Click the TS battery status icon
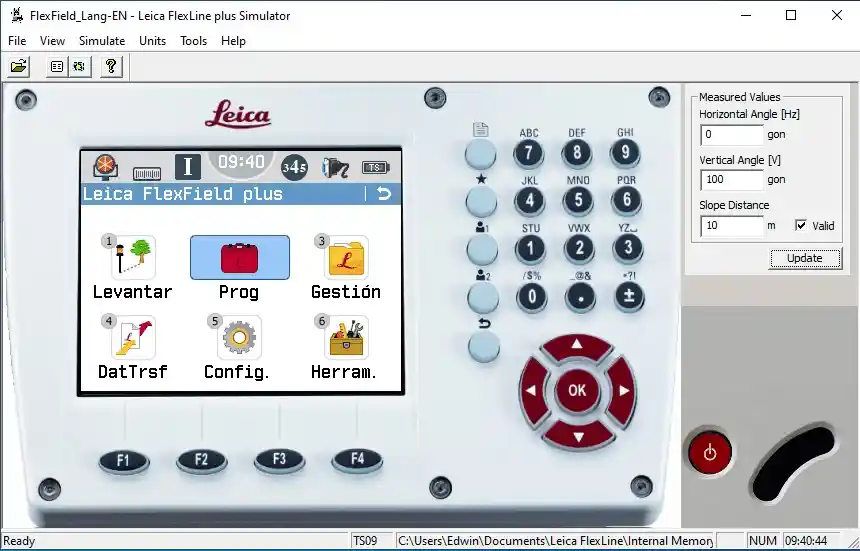Viewport: 860px width, 551px height. click(x=375, y=167)
